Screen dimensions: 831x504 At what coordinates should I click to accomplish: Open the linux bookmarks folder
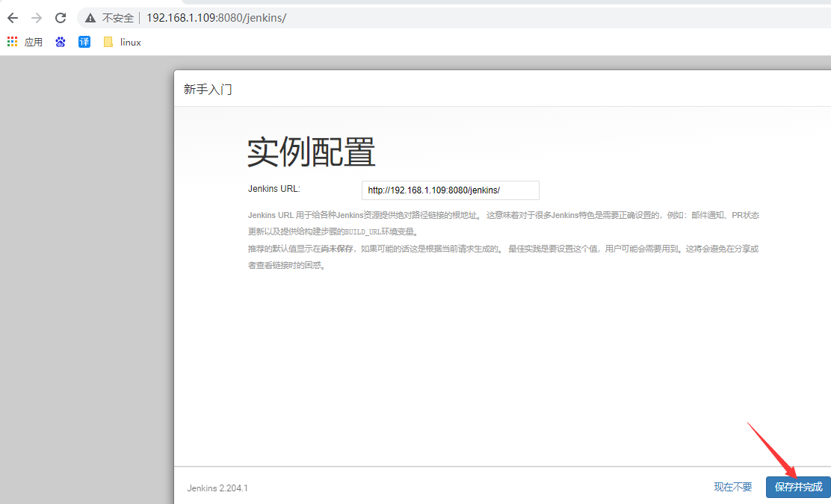click(123, 42)
